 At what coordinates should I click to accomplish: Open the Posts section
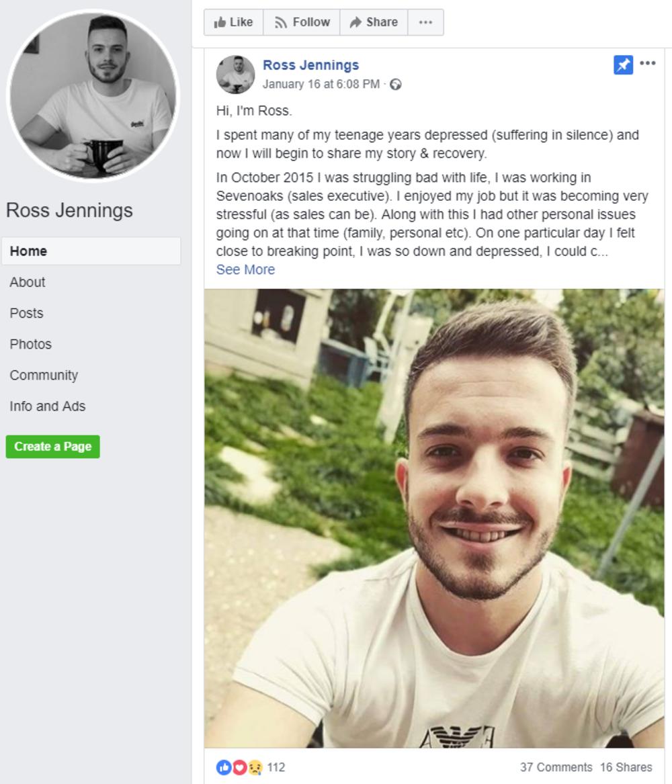(26, 313)
